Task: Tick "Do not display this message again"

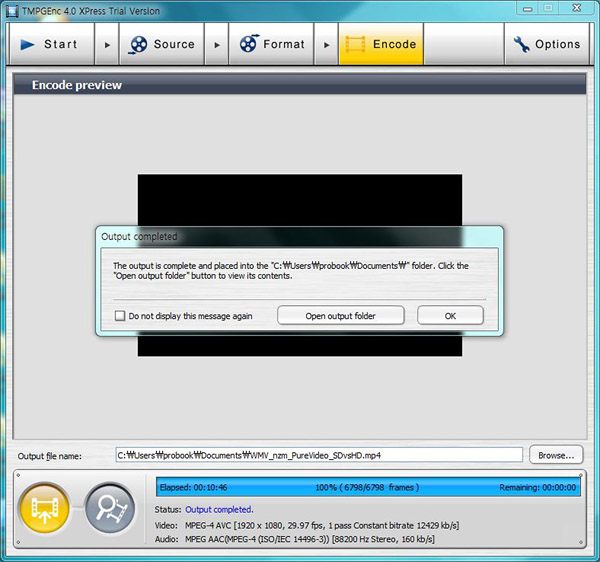Action: (120, 316)
